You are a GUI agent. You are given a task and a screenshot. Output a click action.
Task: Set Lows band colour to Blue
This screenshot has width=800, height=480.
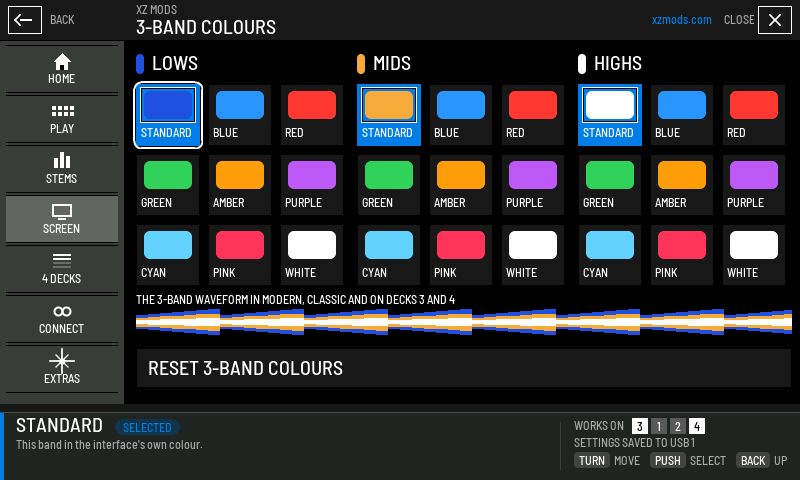point(240,115)
